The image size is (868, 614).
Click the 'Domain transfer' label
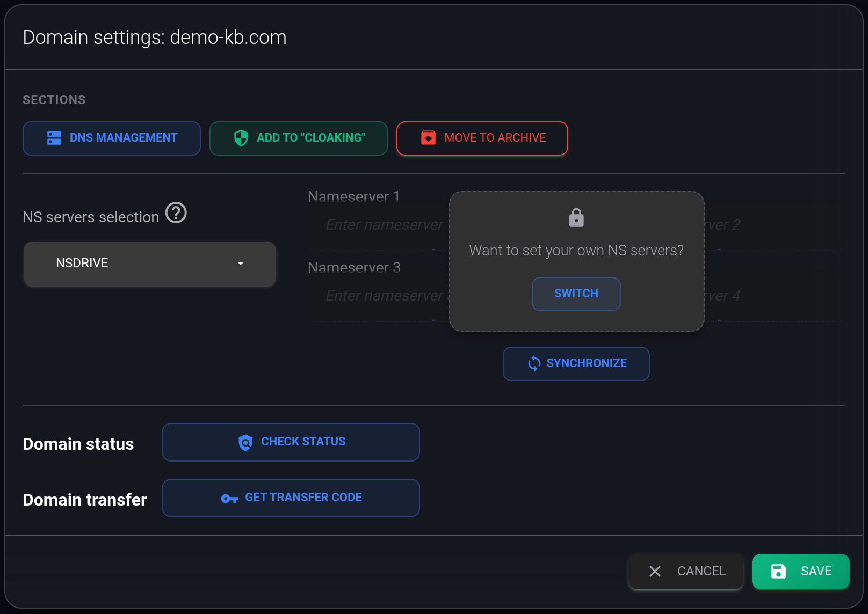coord(85,500)
